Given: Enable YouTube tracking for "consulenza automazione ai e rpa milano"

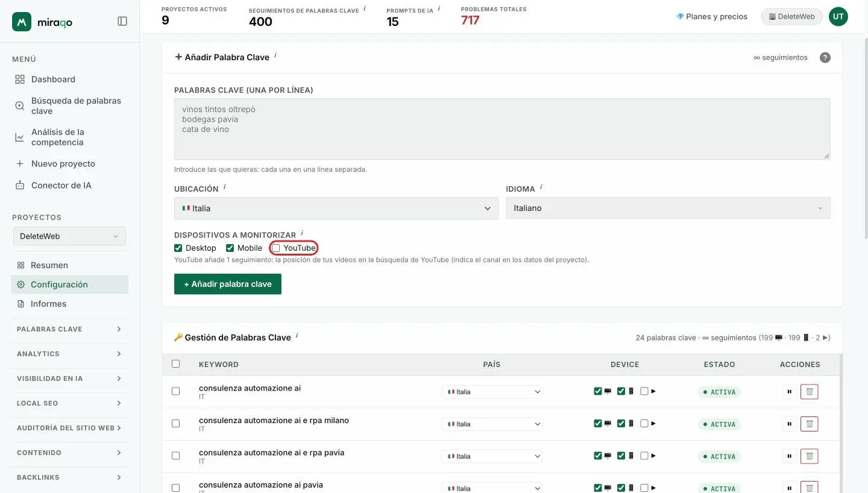Looking at the screenshot, I should [x=644, y=423].
